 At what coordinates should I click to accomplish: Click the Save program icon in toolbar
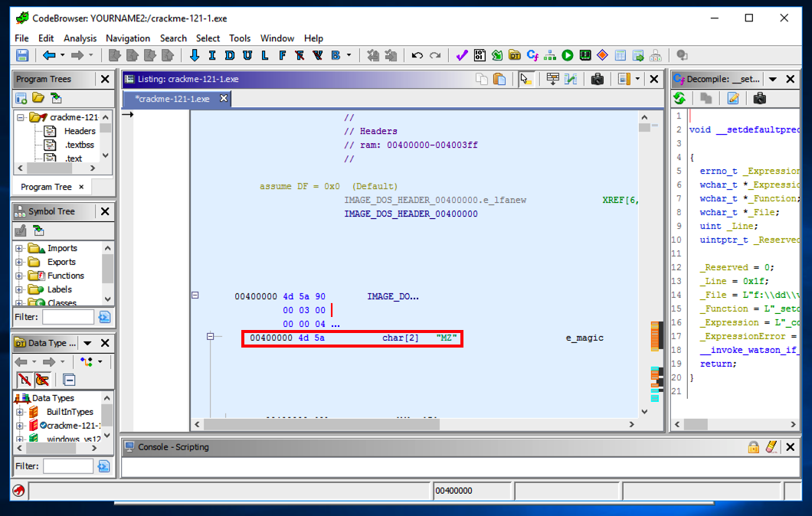pos(22,55)
